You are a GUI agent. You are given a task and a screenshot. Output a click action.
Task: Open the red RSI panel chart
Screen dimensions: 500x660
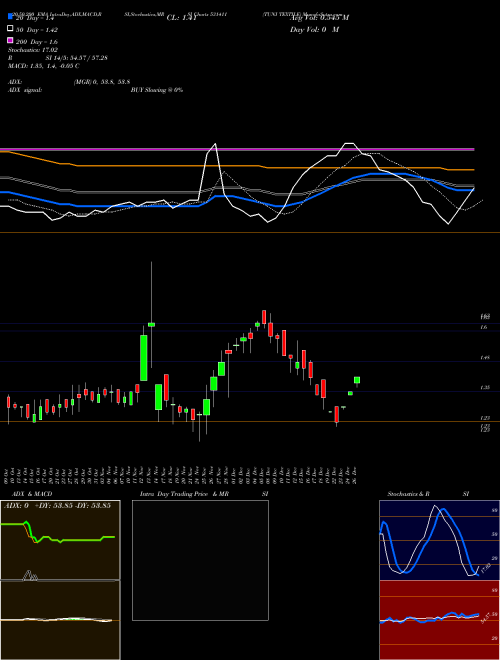click(439, 620)
